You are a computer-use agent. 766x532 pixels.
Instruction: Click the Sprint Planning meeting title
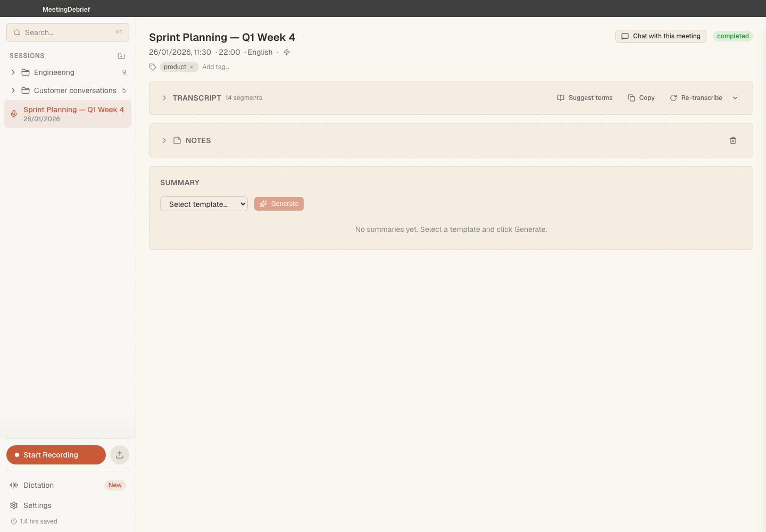222,37
